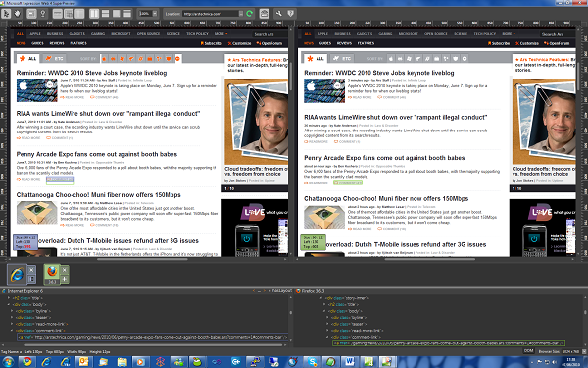Click the snapshot icon beside refresh
Screen dimensions: 588x368
264,14
